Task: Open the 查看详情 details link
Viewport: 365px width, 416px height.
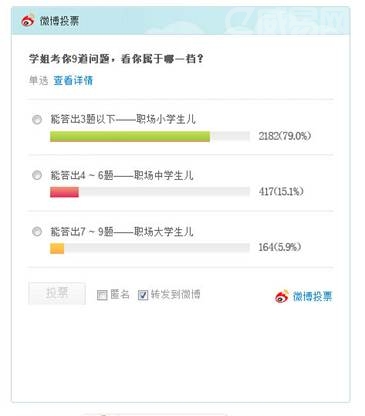Action: pos(73,80)
